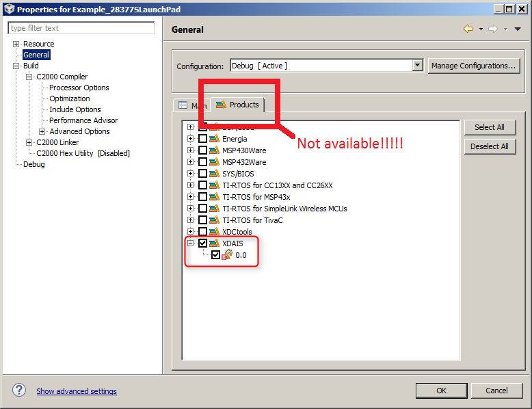Click the SYS/BIOS product icon
The image size is (532, 409).
coord(214,174)
